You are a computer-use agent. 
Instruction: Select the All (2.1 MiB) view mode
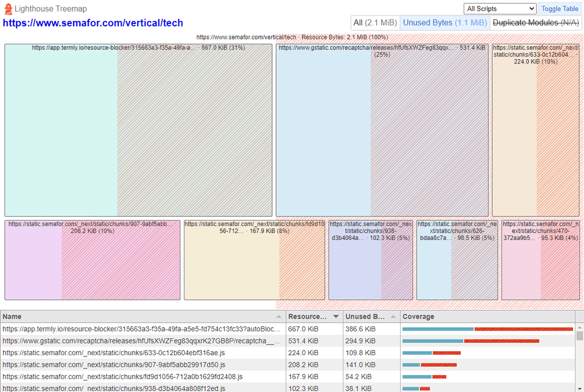point(375,23)
